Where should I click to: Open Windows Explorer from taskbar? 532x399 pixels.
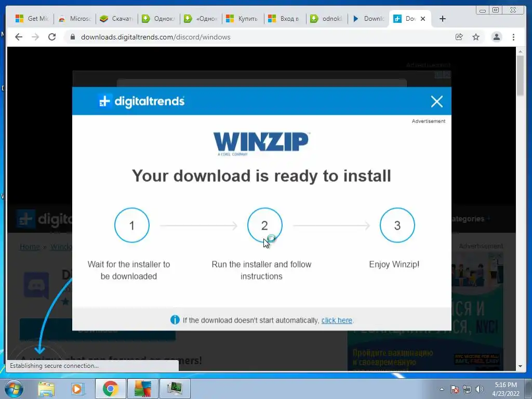(x=46, y=389)
